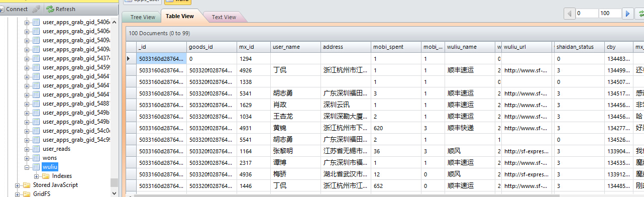Sort by the address column header
Image resolution: width=644 pixels, height=197 pixels.
coord(346,47)
